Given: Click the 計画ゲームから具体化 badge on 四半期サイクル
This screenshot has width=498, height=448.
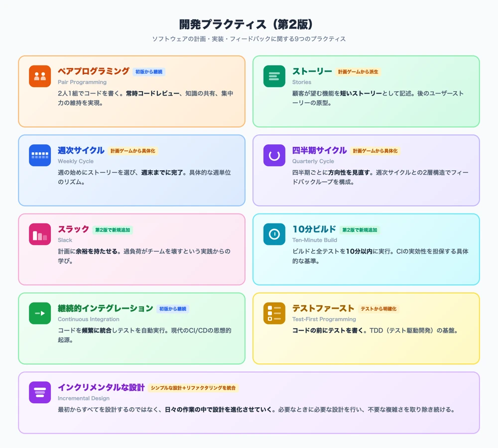Looking at the screenshot, I should click(x=375, y=151).
